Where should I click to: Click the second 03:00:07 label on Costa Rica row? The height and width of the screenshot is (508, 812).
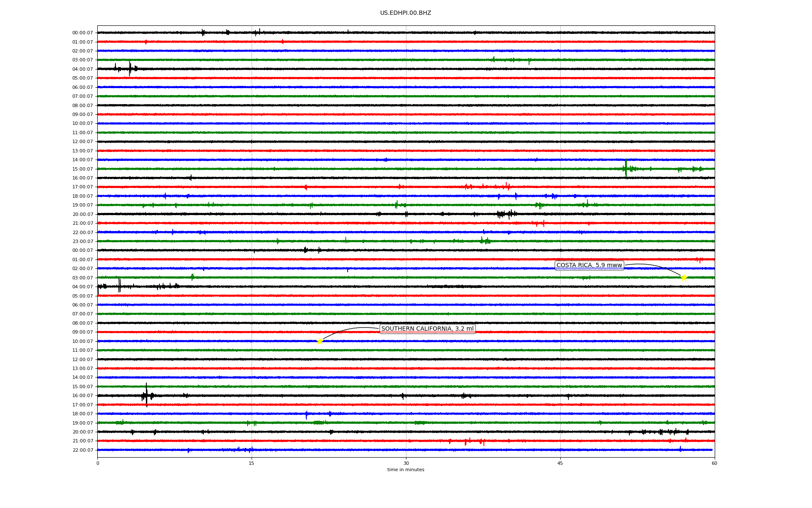click(82, 278)
